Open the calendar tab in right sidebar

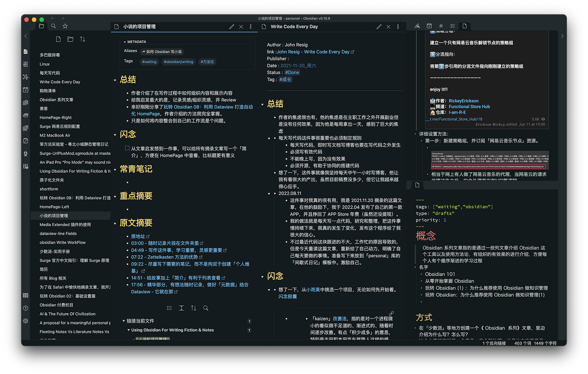point(429,26)
